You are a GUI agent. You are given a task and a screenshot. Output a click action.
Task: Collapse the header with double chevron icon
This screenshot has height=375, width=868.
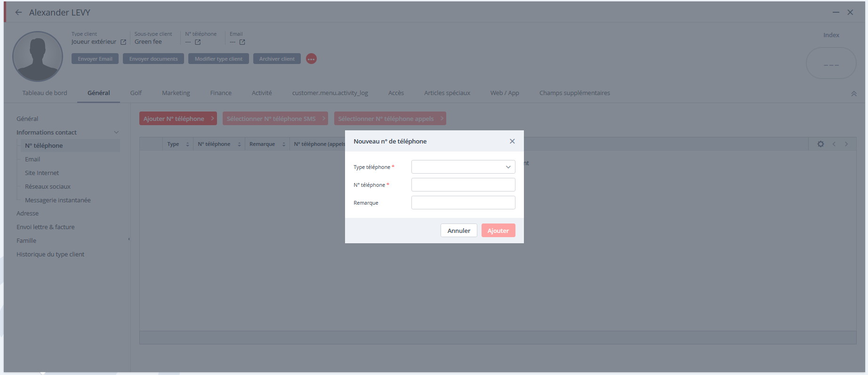coord(854,94)
